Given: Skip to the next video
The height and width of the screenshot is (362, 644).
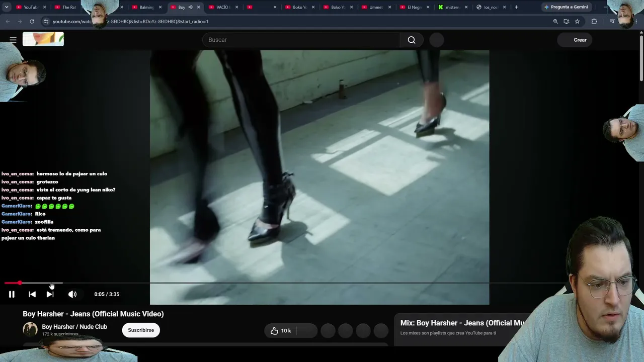Looking at the screenshot, I should pyautogui.click(x=50, y=294).
